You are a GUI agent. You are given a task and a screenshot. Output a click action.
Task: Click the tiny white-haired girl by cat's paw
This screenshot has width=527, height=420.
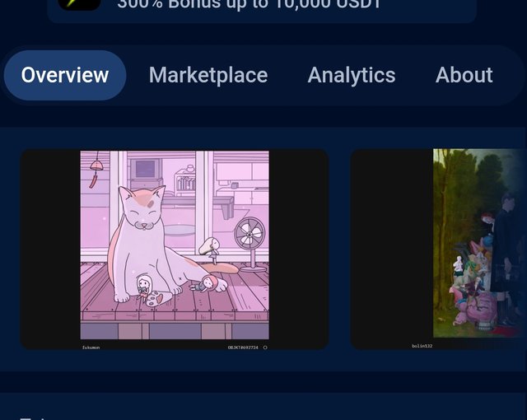click(144, 286)
